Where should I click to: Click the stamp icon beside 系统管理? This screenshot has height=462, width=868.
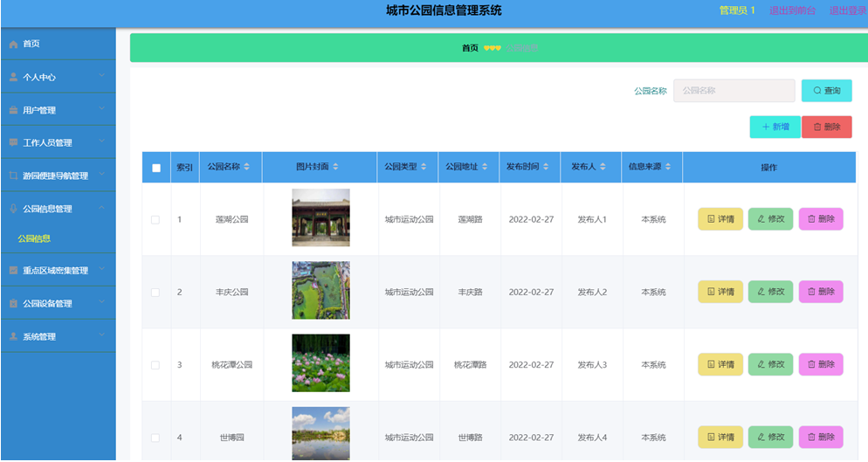tap(13, 336)
